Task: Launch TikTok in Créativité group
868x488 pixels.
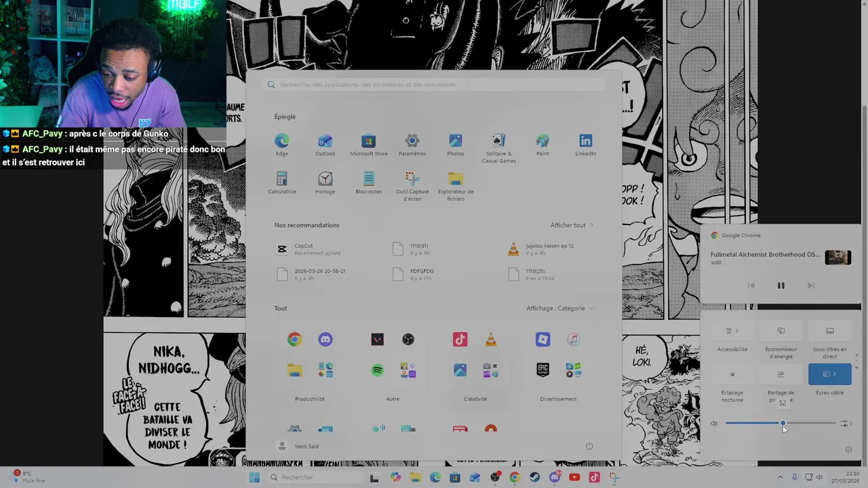Action: (x=460, y=340)
